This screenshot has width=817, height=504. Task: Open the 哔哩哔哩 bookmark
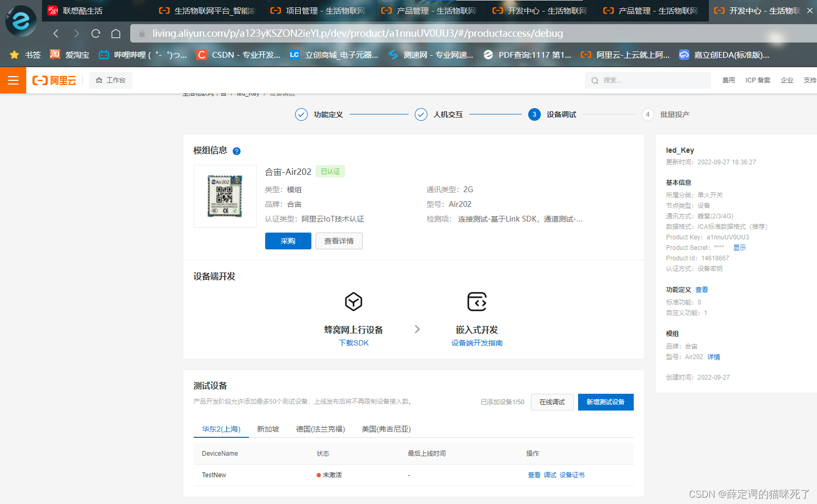[143, 55]
